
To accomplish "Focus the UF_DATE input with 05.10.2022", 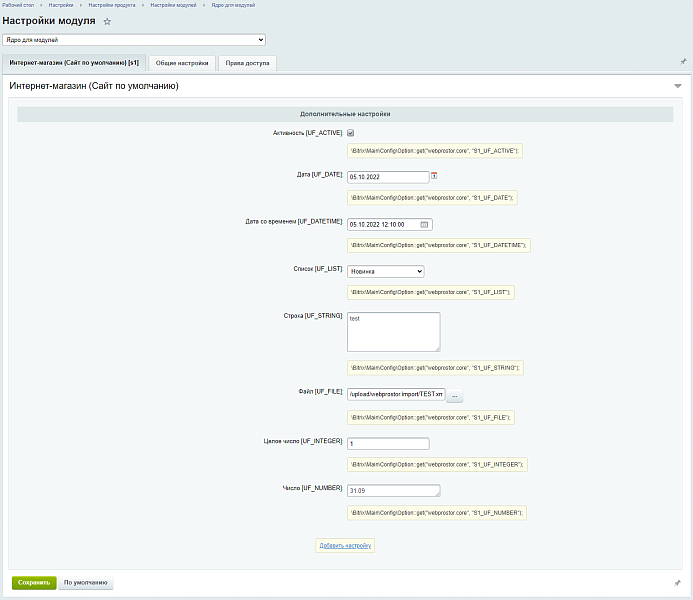I will pyautogui.click(x=388, y=177).
